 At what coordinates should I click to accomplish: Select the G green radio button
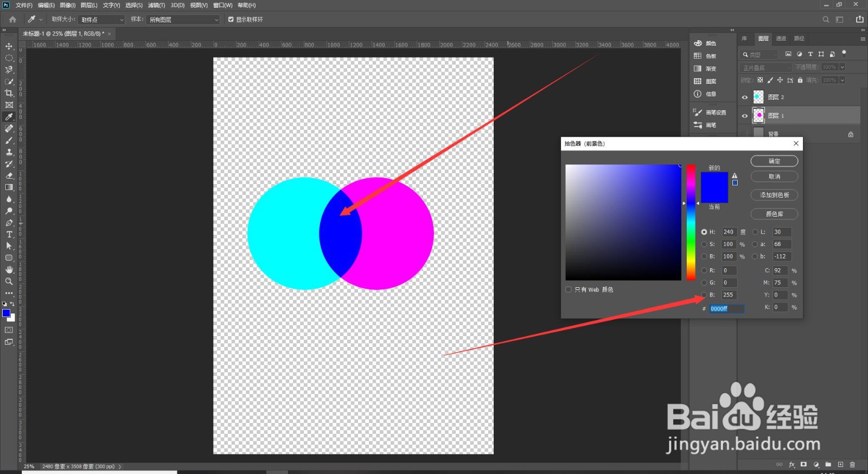704,283
